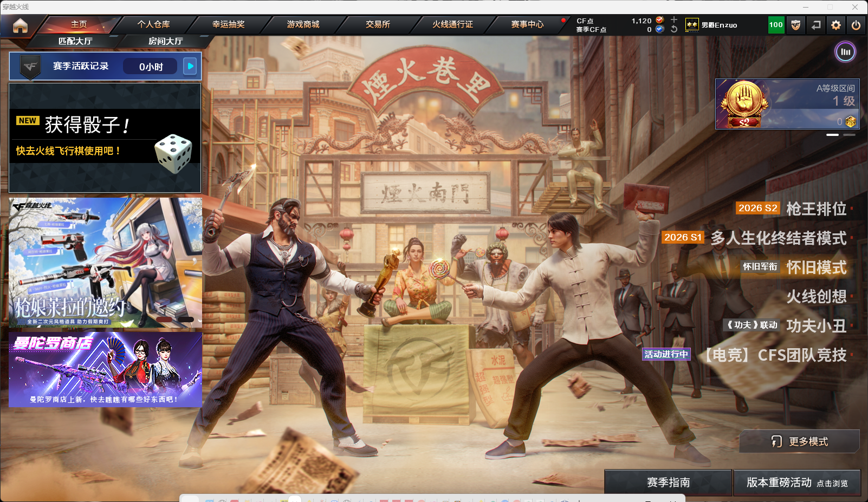The height and width of the screenshot is (502, 868).
Task: Select 多人生化终结者模式
Action: tap(779, 238)
